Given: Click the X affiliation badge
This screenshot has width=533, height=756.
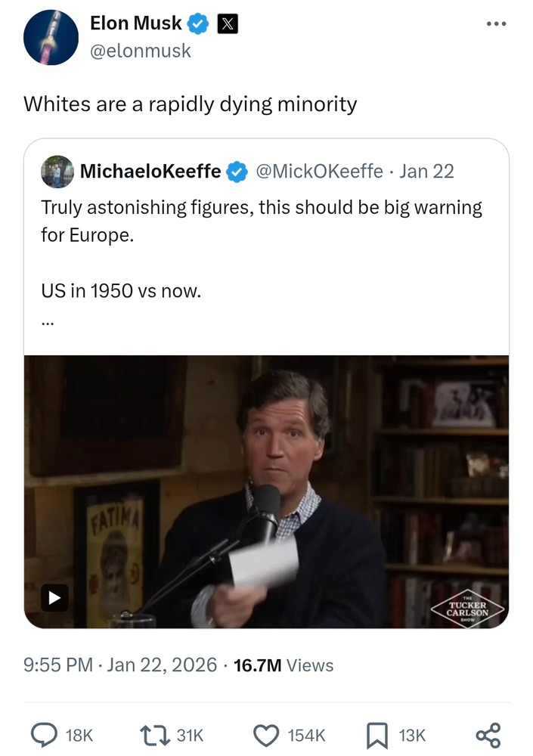Looking at the screenshot, I should pyautogui.click(x=227, y=24).
